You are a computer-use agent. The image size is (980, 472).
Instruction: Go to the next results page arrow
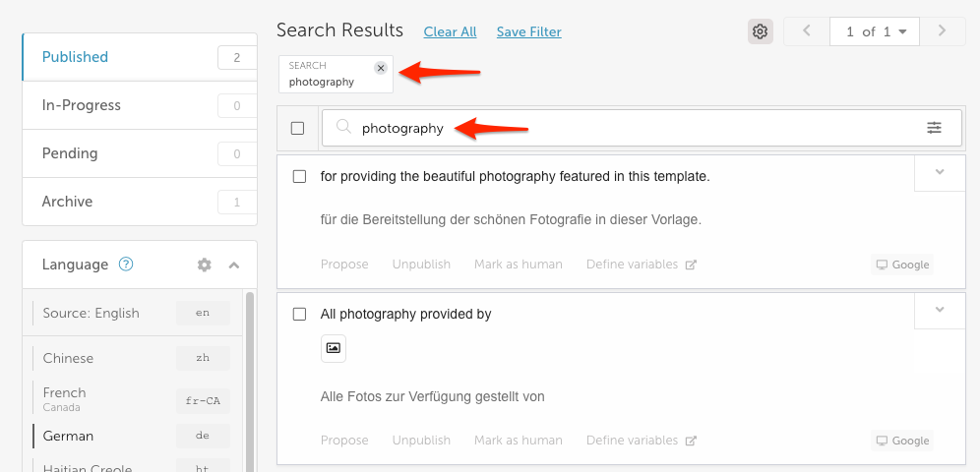[943, 31]
